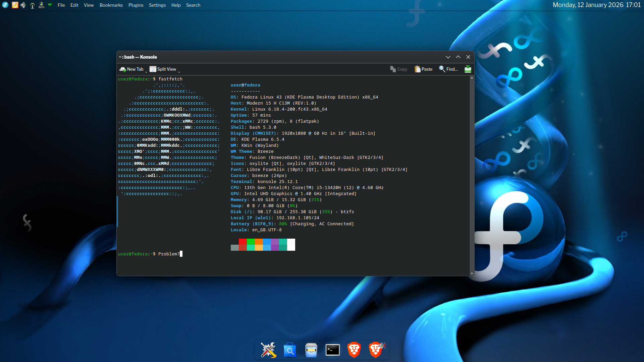Image resolution: width=644 pixels, height=362 pixels.
Task: Open the Bookmarks menu
Action: pos(111,5)
